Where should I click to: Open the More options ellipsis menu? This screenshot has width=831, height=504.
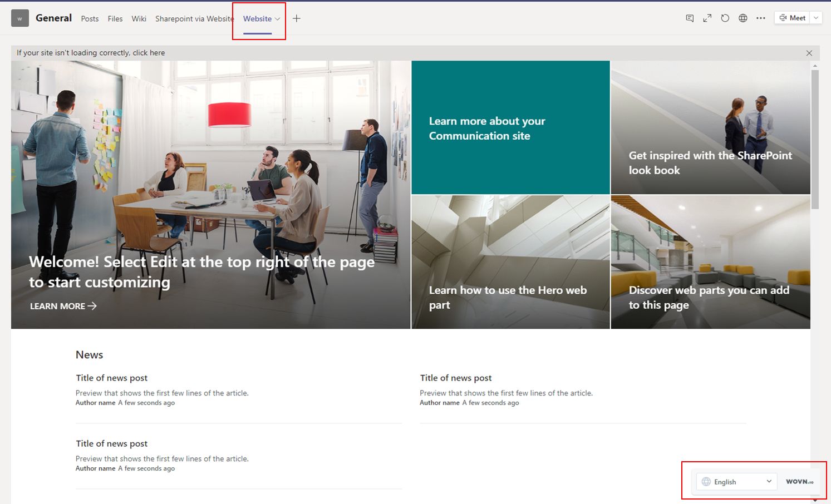pyautogui.click(x=760, y=18)
